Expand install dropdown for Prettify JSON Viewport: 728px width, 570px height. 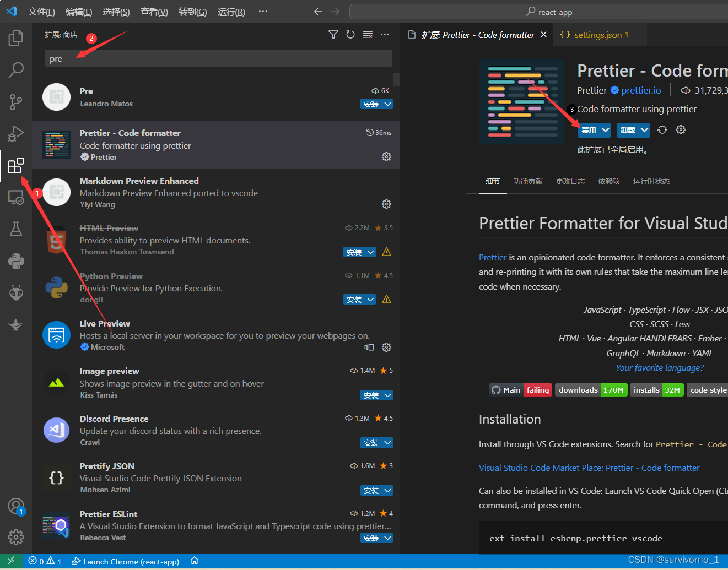388,491
